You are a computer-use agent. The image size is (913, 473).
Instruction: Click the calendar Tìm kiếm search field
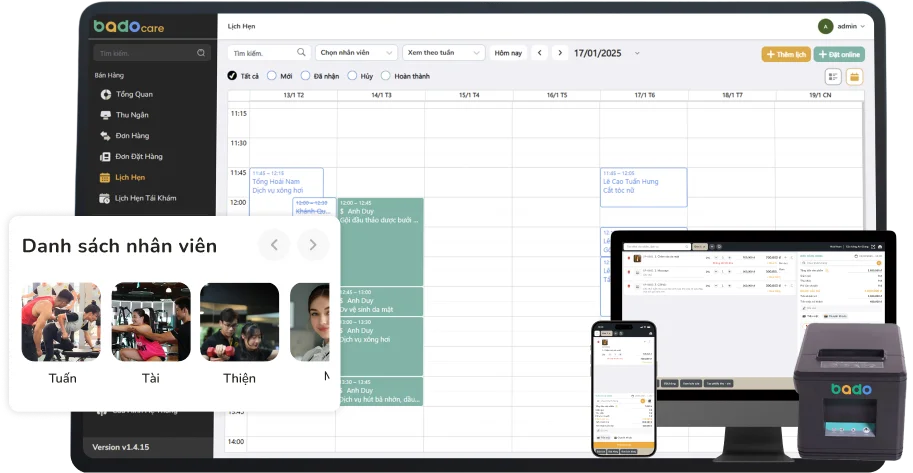tap(269, 53)
